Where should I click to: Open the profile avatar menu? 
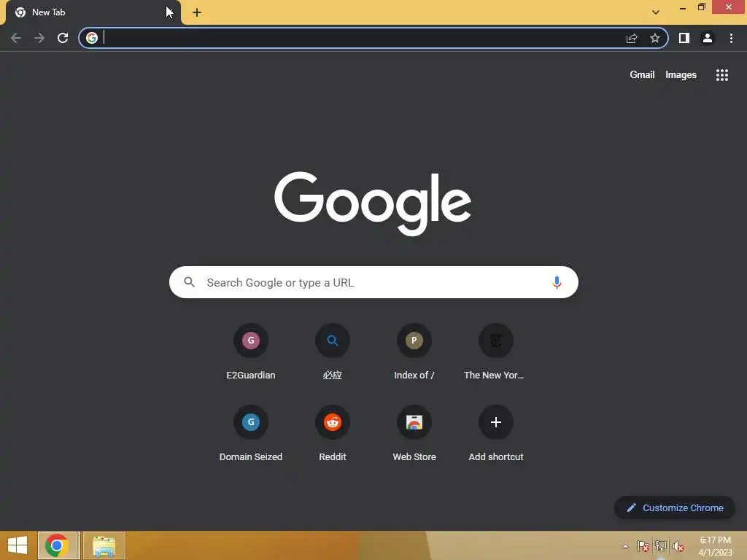(708, 38)
